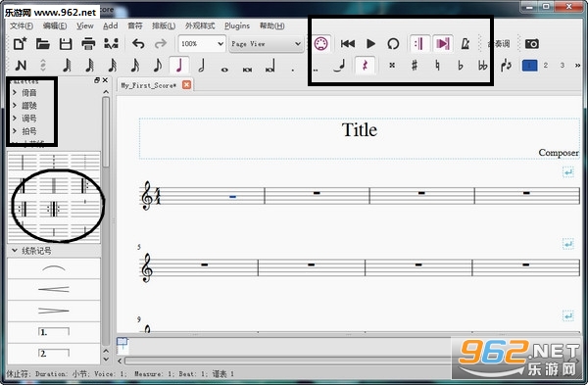This screenshot has height=385, width=588.
Task: Print the score using the printer icon
Action: point(88,43)
